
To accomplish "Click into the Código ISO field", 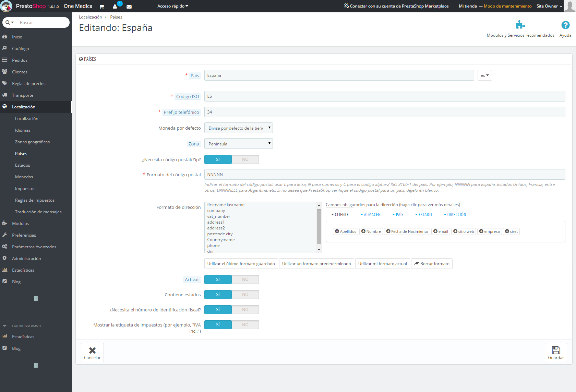I will (385, 96).
